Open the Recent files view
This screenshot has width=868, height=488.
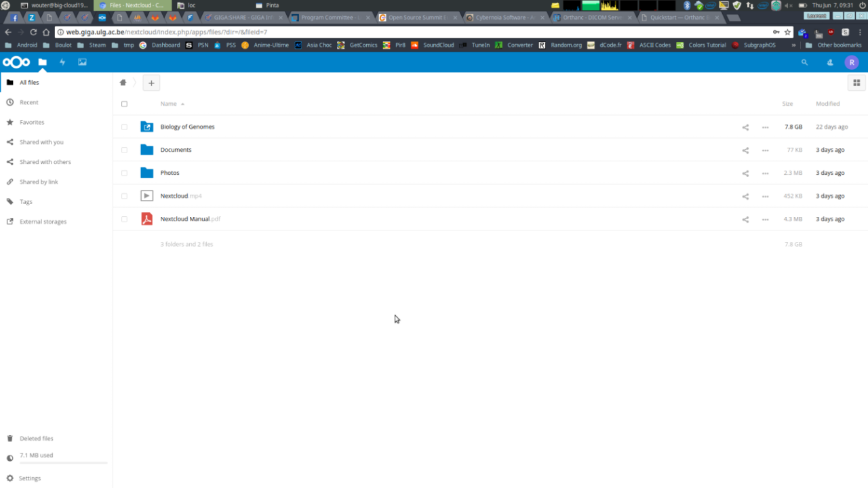pos(56,102)
